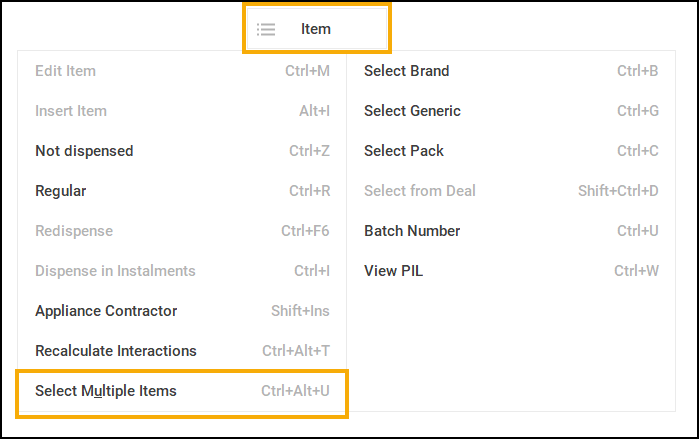Screen dimensions: 699x439
Task: Choose Redispense from the menu
Action: click(x=74, y=231)
